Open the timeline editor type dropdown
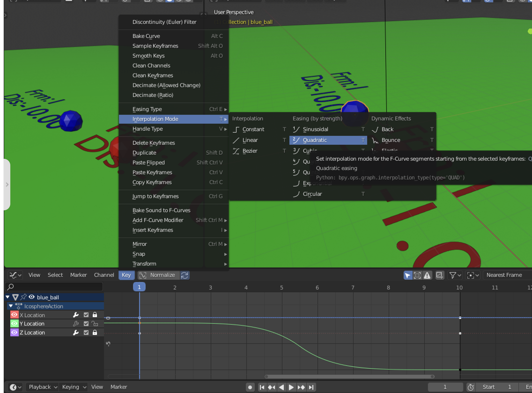 [x=15, y=387]
